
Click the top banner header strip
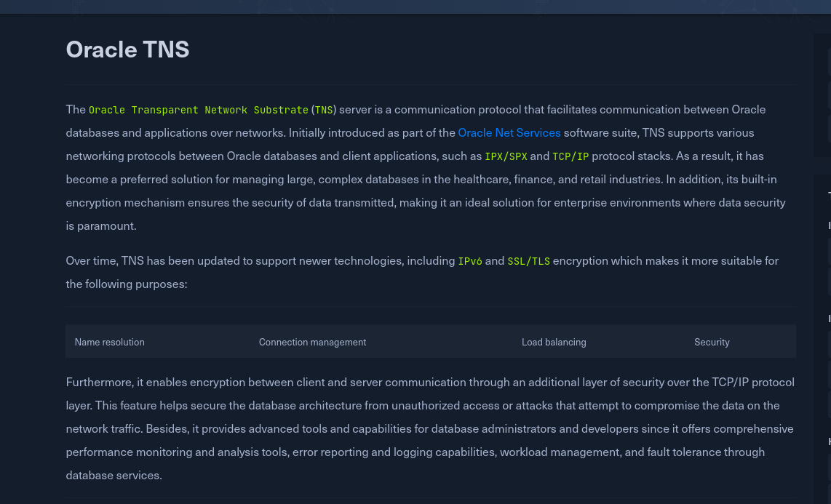[415, 7]
